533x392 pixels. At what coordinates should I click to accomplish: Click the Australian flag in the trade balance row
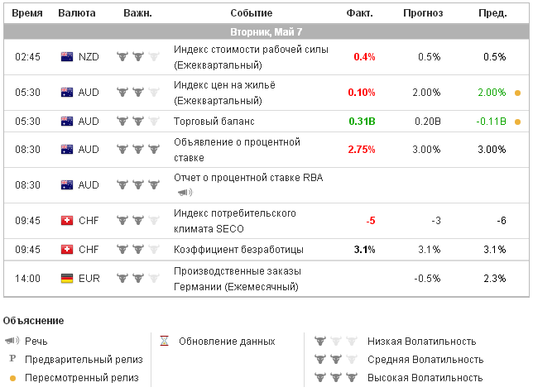coord(67,122)
